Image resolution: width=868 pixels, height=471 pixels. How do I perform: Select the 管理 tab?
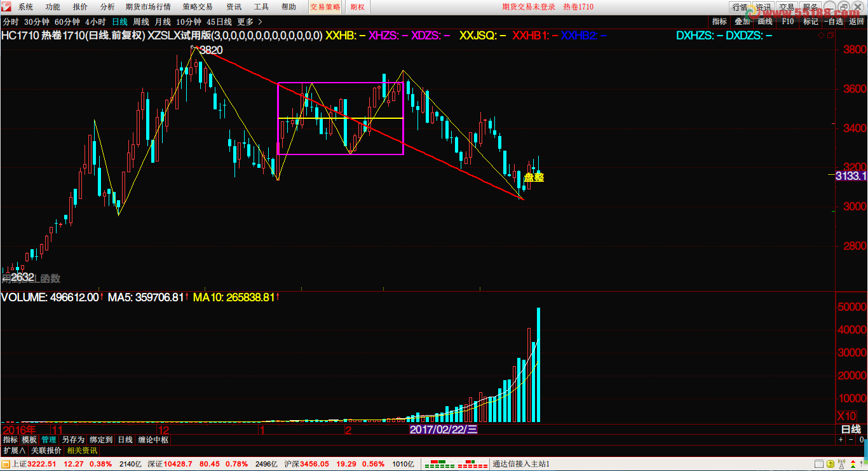[x=49, y=439]
